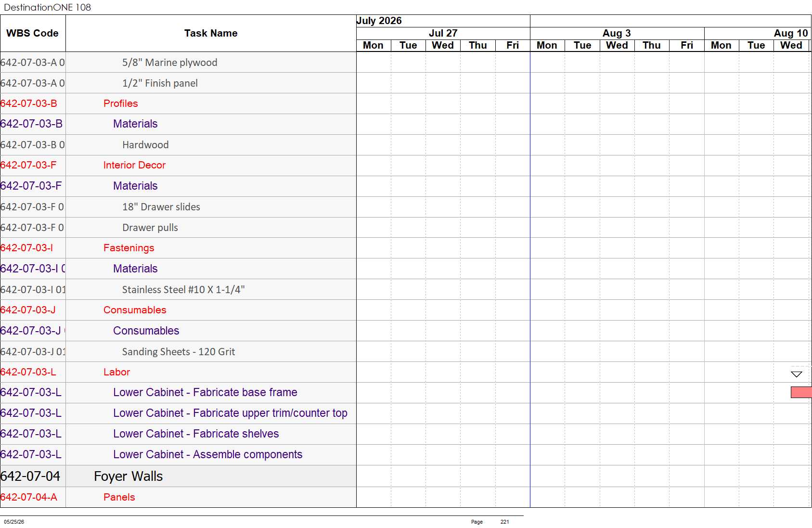The image size is (812, 528).
Task: Select the Mon header under Jul 27
Action: (373, 45)
